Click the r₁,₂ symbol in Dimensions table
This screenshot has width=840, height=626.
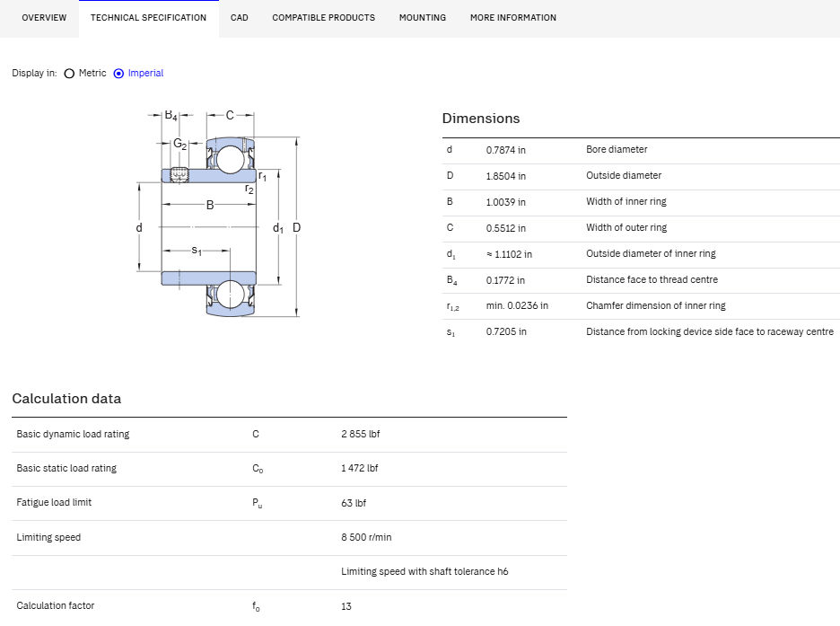[452, 306]
